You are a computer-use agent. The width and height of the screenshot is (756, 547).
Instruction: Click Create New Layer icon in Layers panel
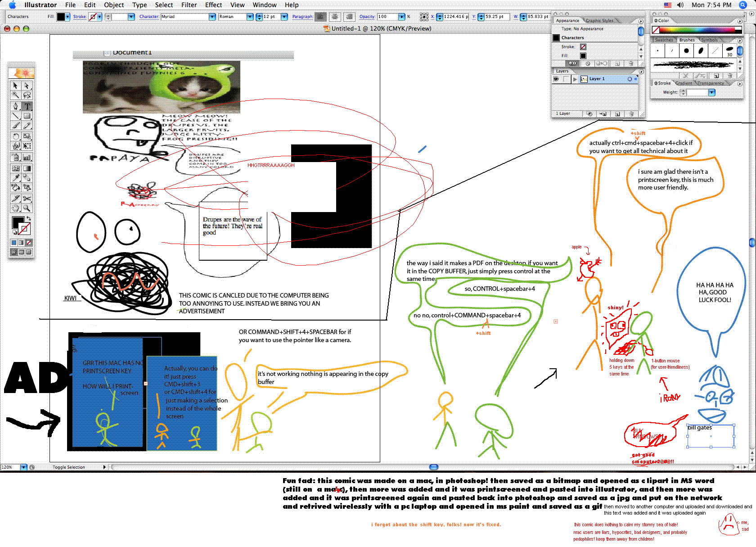[617, 114]
